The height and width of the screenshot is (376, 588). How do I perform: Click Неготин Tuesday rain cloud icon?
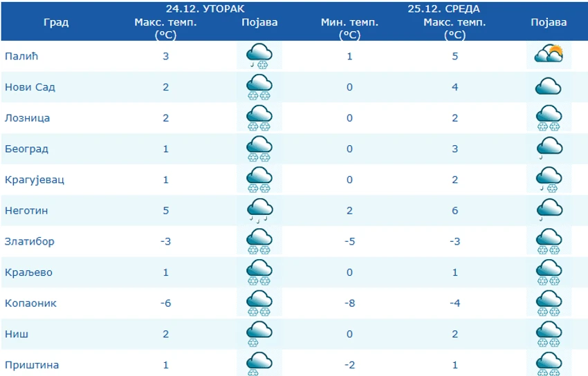[259, 211]
